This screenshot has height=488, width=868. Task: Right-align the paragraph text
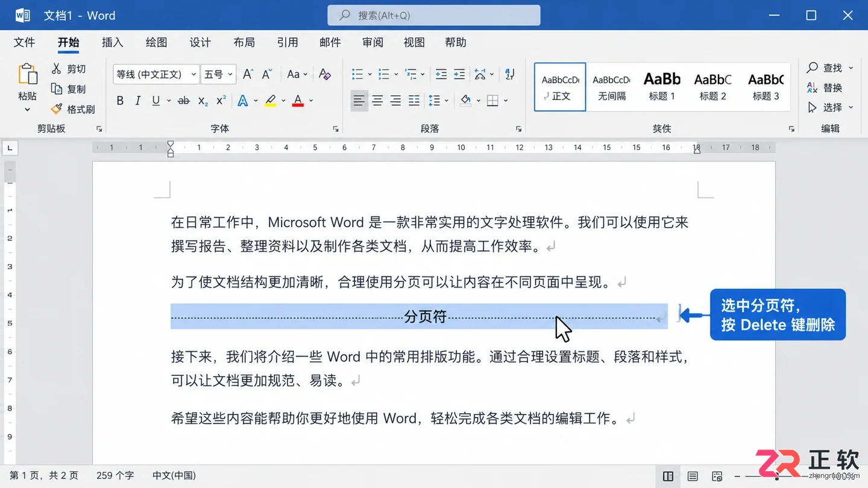coord(395,101)
